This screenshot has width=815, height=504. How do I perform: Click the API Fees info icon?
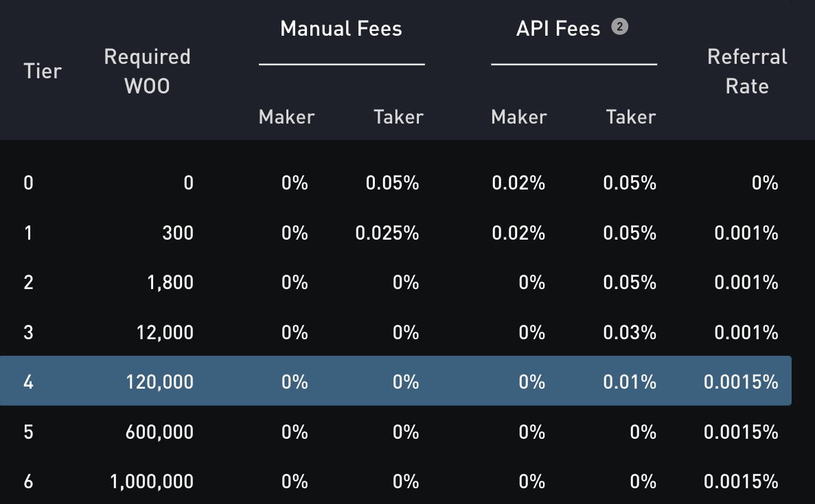(x=619, y=27)
